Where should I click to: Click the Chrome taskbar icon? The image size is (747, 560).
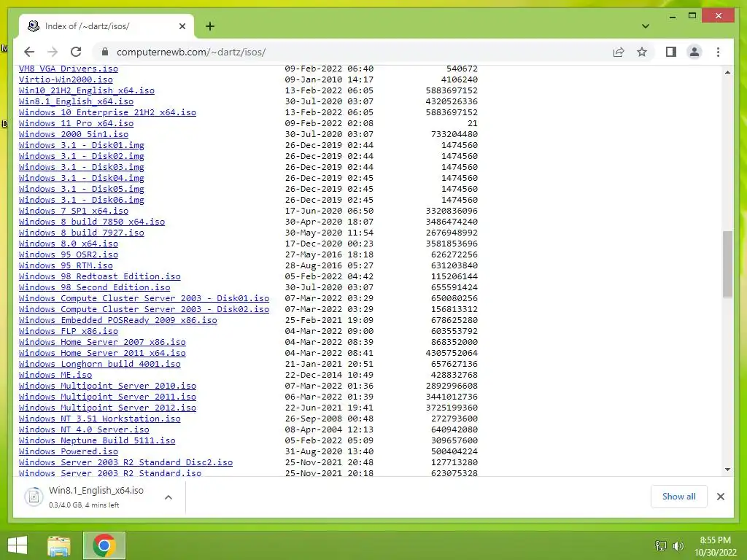coord(104,545)
